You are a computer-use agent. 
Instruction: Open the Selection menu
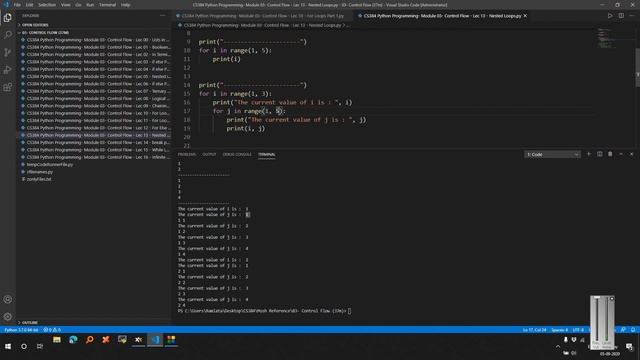[x=47, y=5]
